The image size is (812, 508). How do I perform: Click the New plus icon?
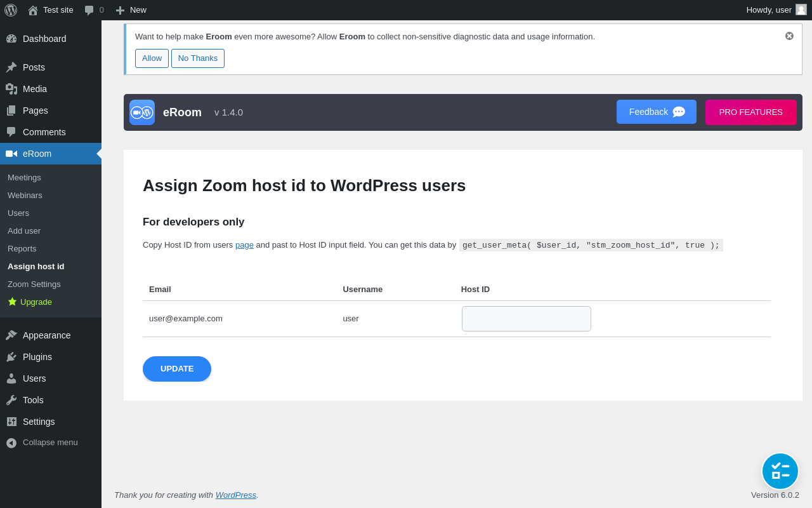(120, 10)
